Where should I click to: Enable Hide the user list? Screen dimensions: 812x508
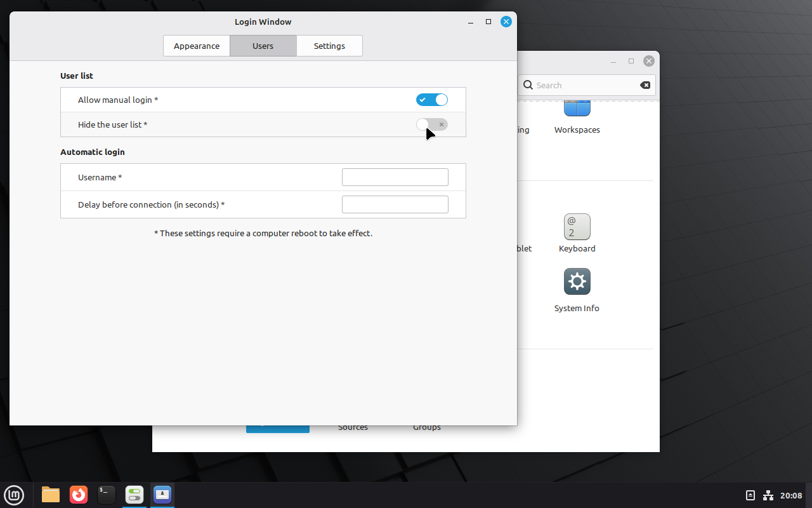point(432,124)
